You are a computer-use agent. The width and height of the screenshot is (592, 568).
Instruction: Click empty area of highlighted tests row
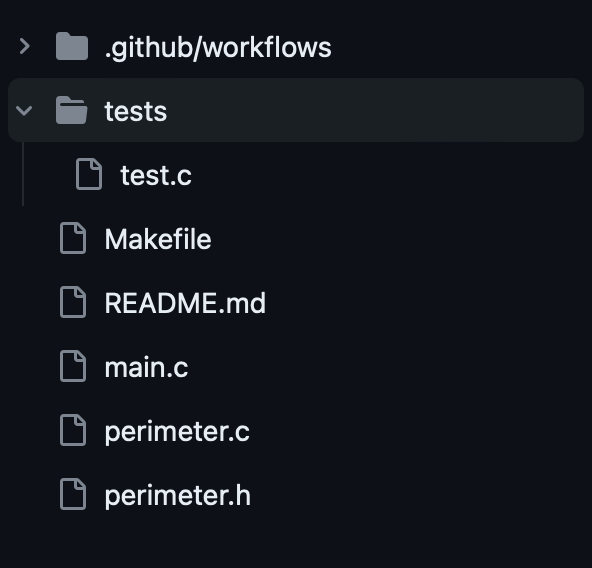pos(374,110)
